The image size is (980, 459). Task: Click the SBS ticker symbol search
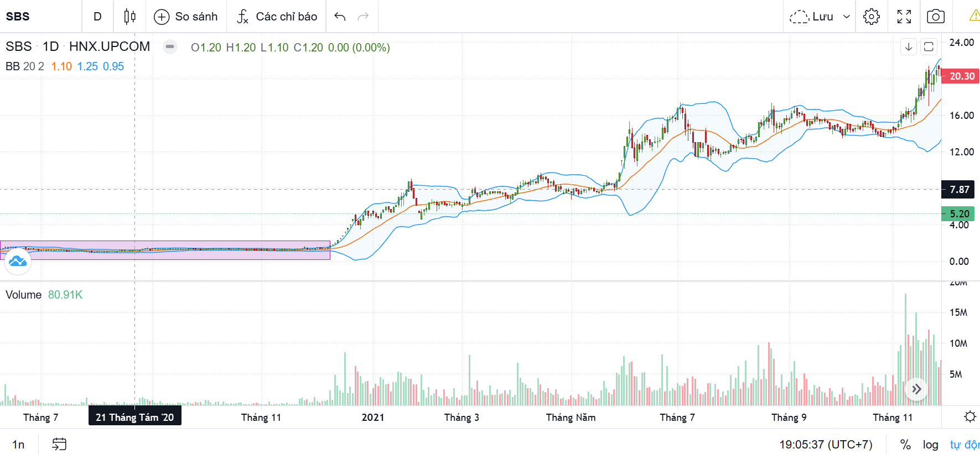pyautogui.click(x=18, y=17)
